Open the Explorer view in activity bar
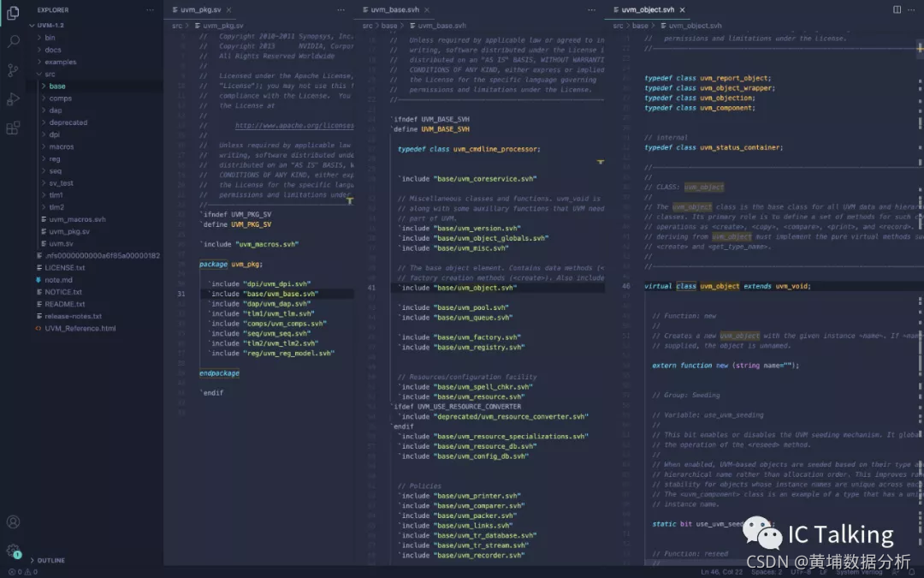Viewport: 924px width, 578px height. click(x=13, y=12)
